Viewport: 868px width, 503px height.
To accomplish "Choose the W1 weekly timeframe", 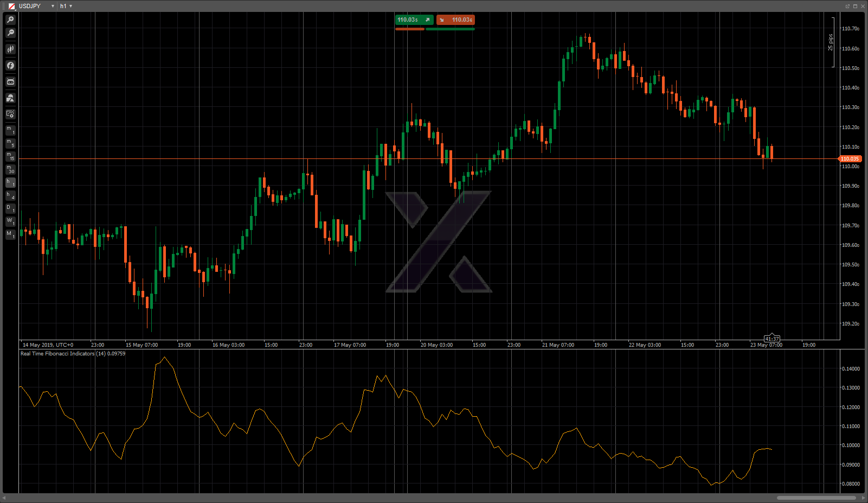I will [x=10, y=222].
